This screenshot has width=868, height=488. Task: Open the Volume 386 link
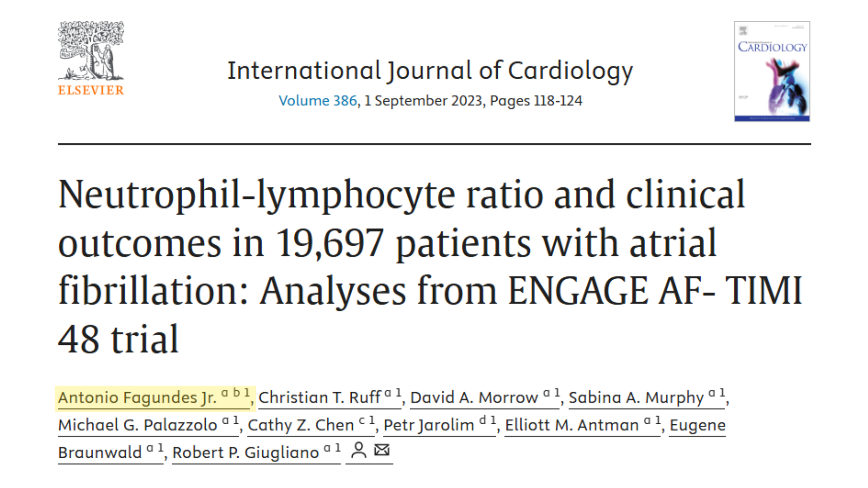pyautogui.click(x=318, y=100)
